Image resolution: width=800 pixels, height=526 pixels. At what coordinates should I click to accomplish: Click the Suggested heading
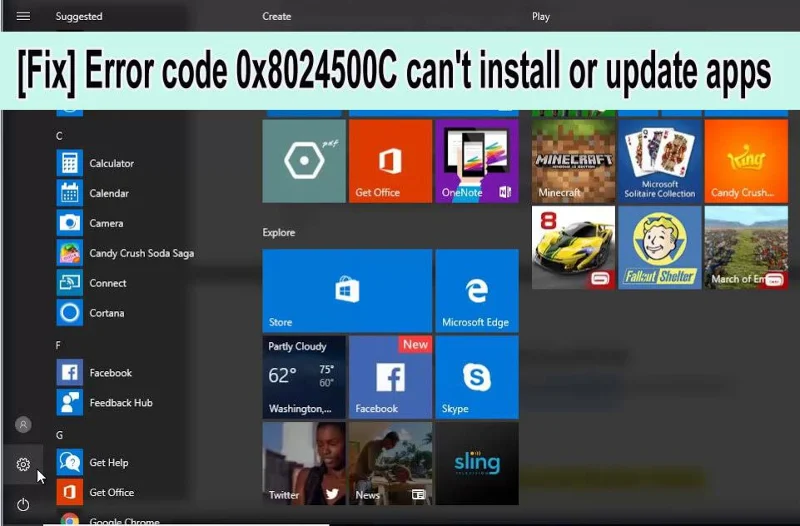coord(79,16)
